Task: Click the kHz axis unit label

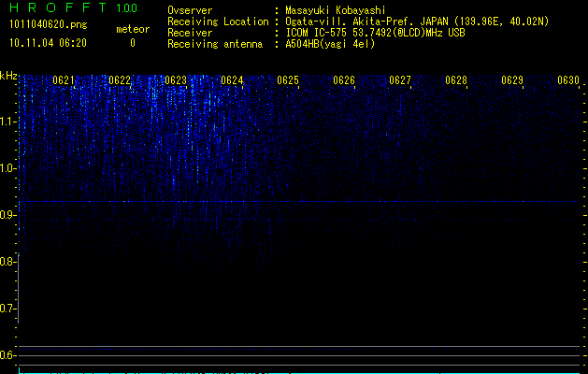Action: point(8,76)
